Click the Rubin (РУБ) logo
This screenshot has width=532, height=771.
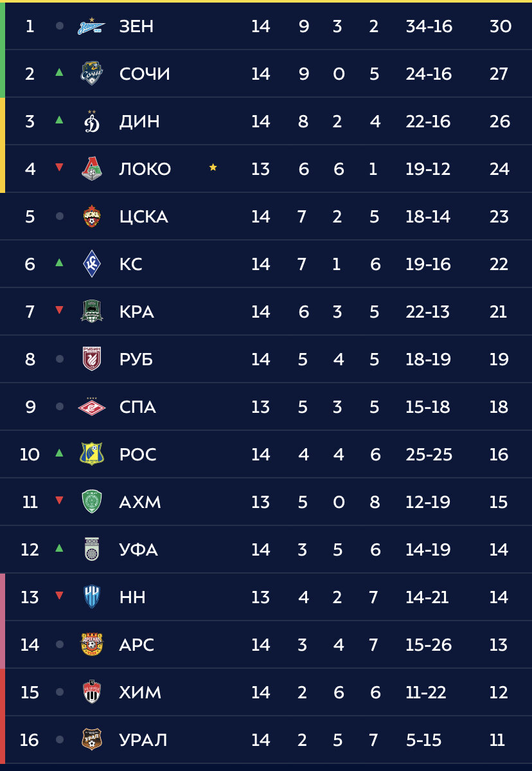(x=92, y=358)
